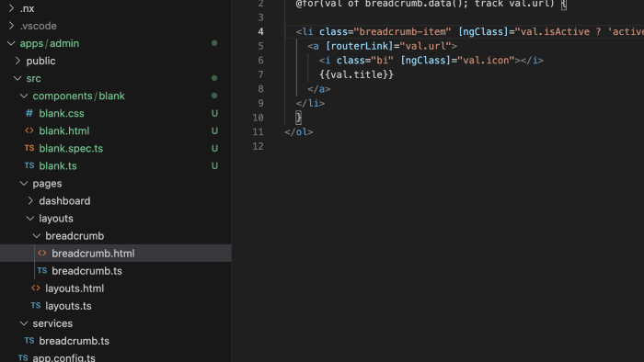Click the TS icon beside app.config.ts
This screenshot has width=644, height=362.
(x=23, y=358)
